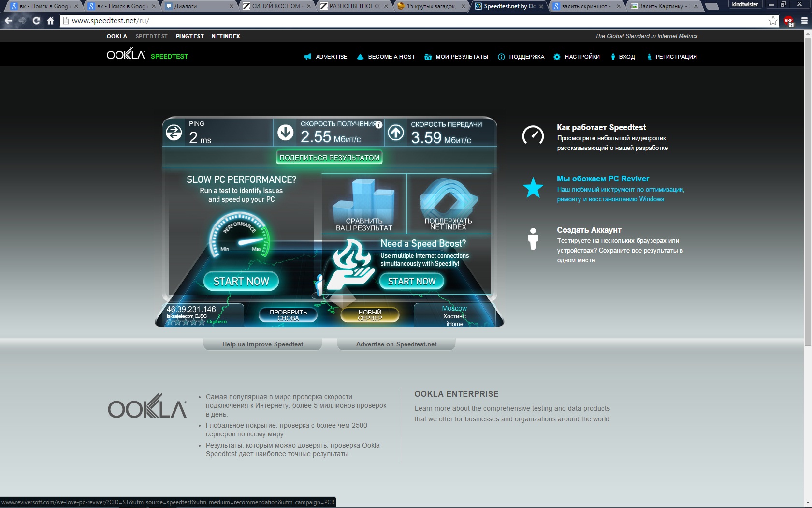Click the upload speed arrow icon
Screen dimensions: 812x508
tap(396, 133)
